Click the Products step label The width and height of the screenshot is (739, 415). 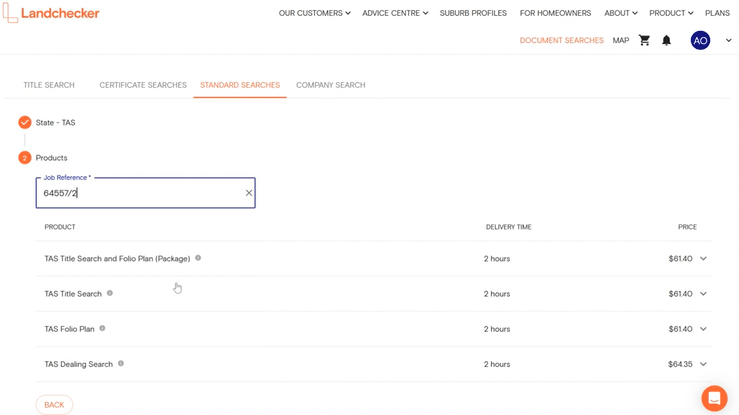51,158
